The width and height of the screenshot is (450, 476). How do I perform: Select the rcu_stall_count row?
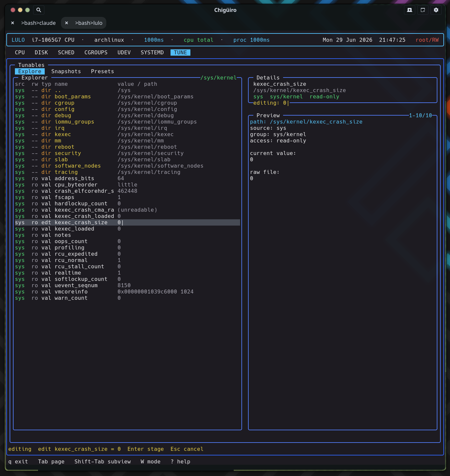[127, 267]
